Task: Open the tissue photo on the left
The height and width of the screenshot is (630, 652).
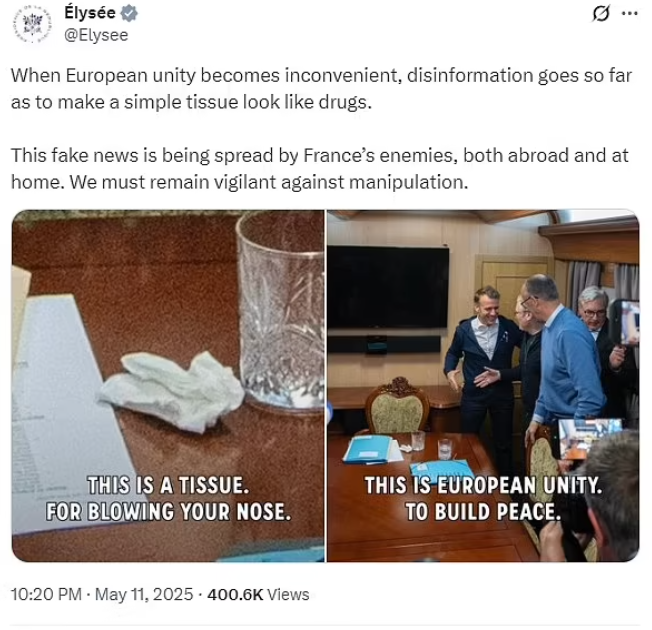Action: (x=168, y=385)
